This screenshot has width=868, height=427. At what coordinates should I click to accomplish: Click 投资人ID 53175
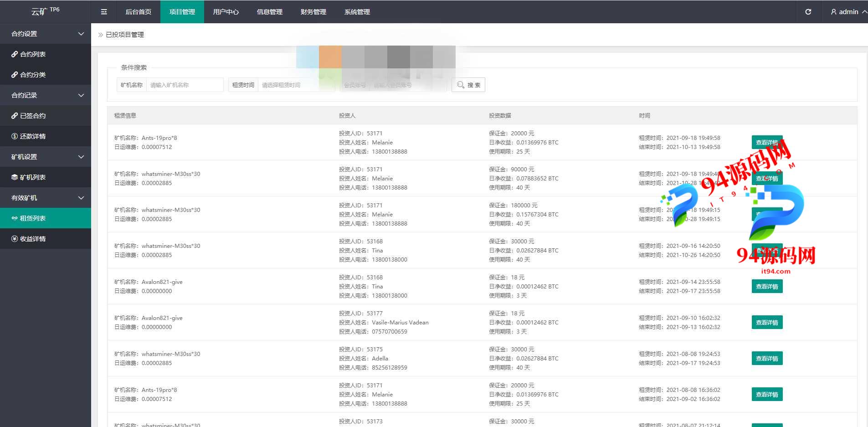pyautogui.click(x=360, y=349)
